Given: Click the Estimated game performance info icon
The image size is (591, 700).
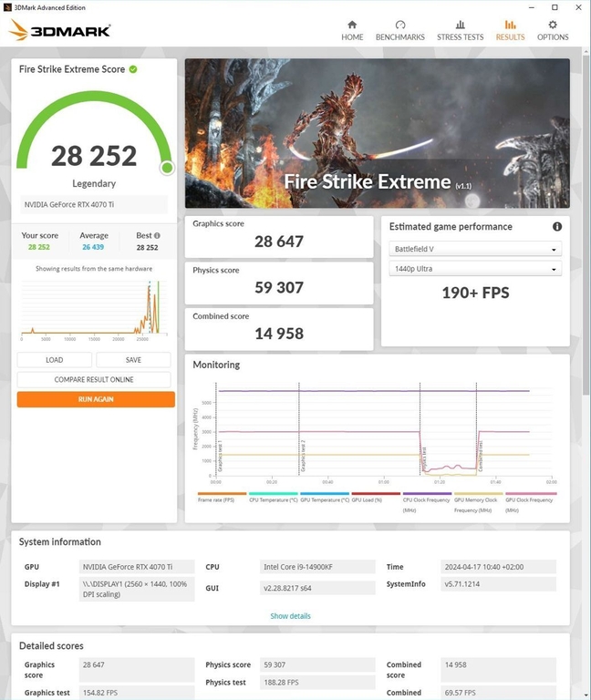Looking at the screenshot, I should pos(557,226).
